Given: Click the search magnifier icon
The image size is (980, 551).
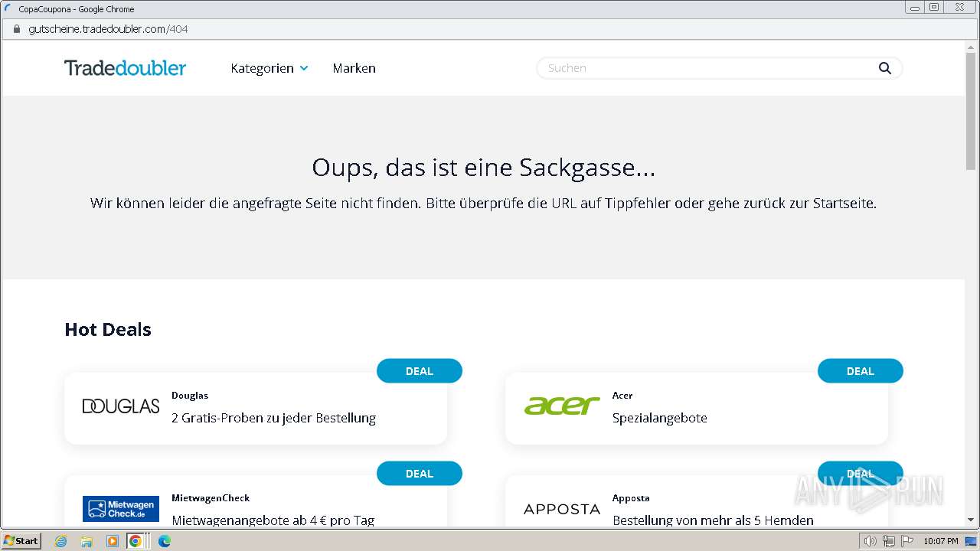Looking at the screenshot, I should (x=885, y=68).
